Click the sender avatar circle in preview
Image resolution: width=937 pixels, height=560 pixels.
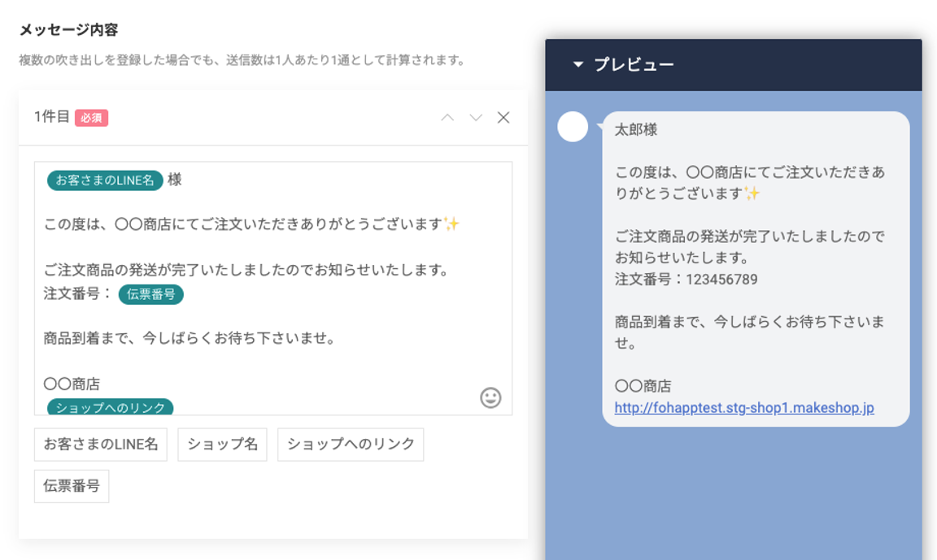[573, 127]
